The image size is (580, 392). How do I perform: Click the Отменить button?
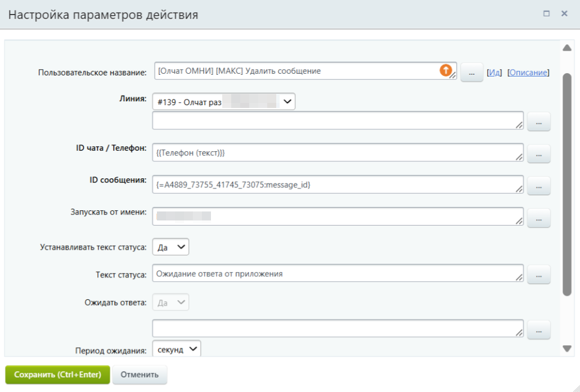point(140,375)
